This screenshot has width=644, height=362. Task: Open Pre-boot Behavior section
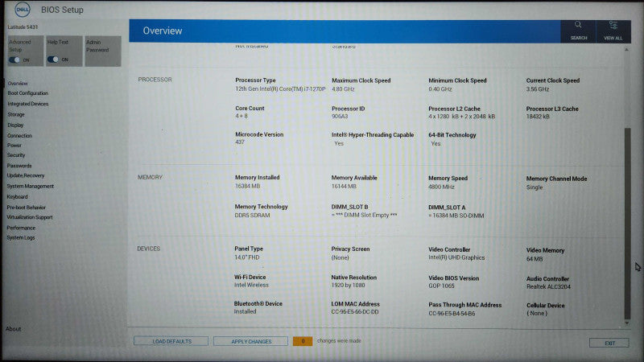[27, 208]
